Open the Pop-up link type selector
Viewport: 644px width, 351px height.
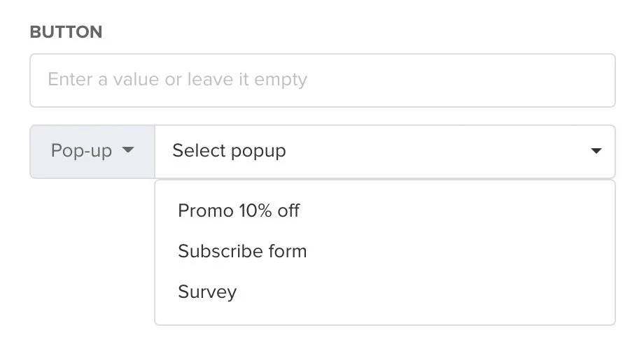[92, 151]
